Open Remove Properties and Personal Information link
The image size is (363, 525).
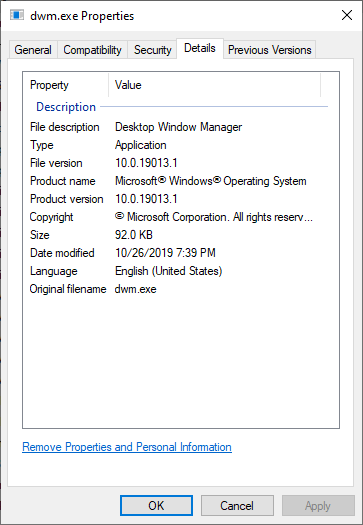127,447
